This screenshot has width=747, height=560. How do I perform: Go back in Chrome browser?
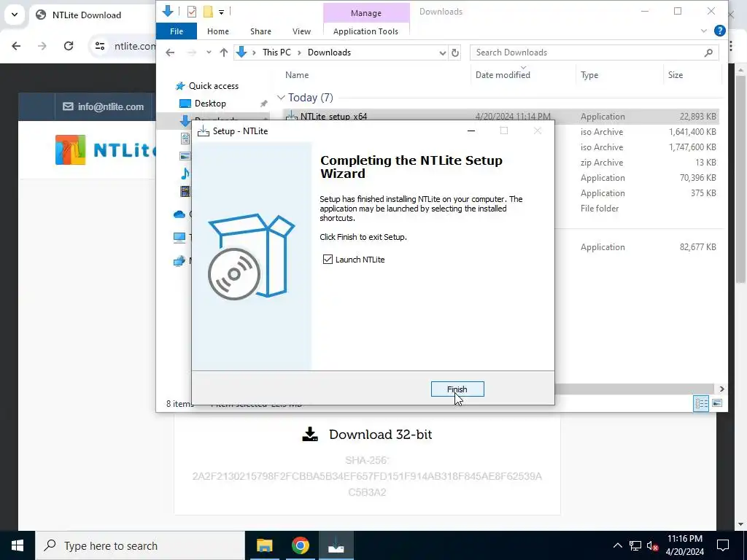tap(16, 46)
